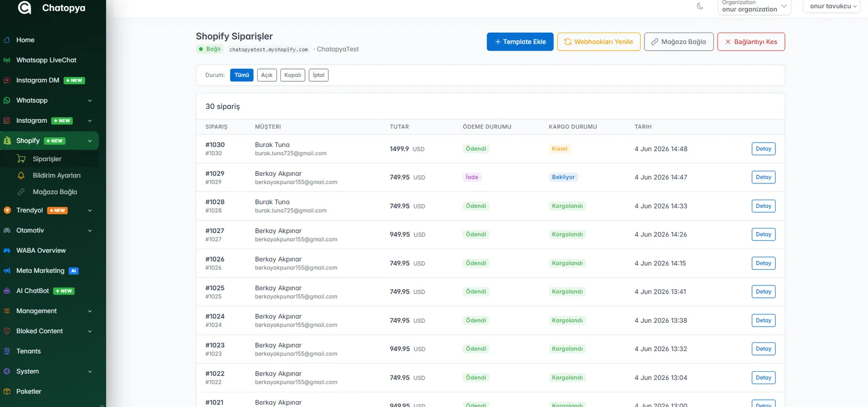
Task: Expand the System menu chevron
Action: (x=90, y=372)
